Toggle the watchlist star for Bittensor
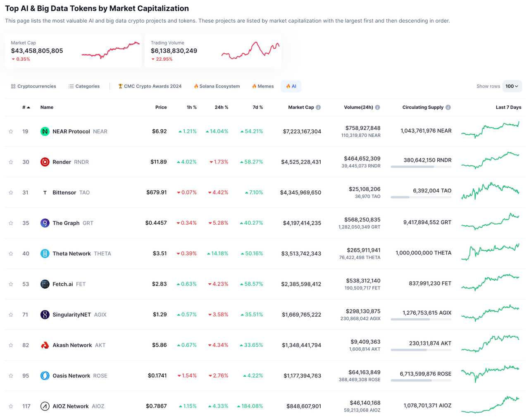Viewport: 529px width, 420px height. coord(11,193)
